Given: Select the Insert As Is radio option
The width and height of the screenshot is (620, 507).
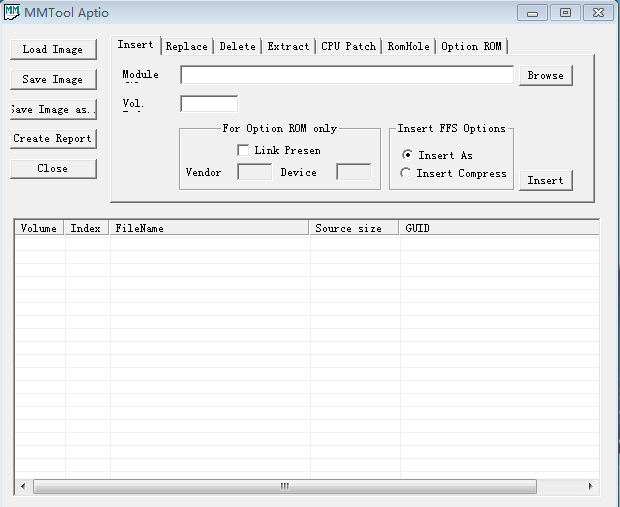Looking at the screenshot, I should click(407, 155).
